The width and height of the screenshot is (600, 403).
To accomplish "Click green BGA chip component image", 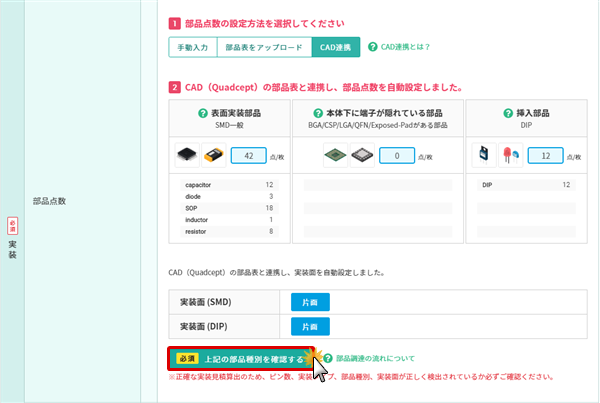I will coord(335,155).
